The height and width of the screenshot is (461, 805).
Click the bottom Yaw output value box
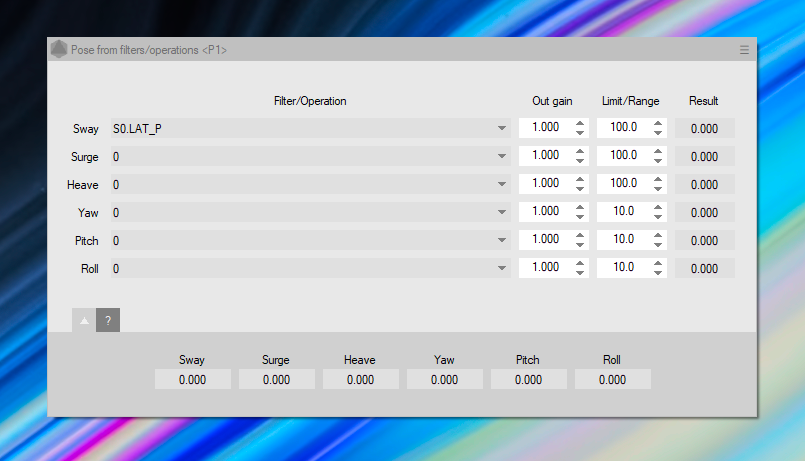click(445, 379)
